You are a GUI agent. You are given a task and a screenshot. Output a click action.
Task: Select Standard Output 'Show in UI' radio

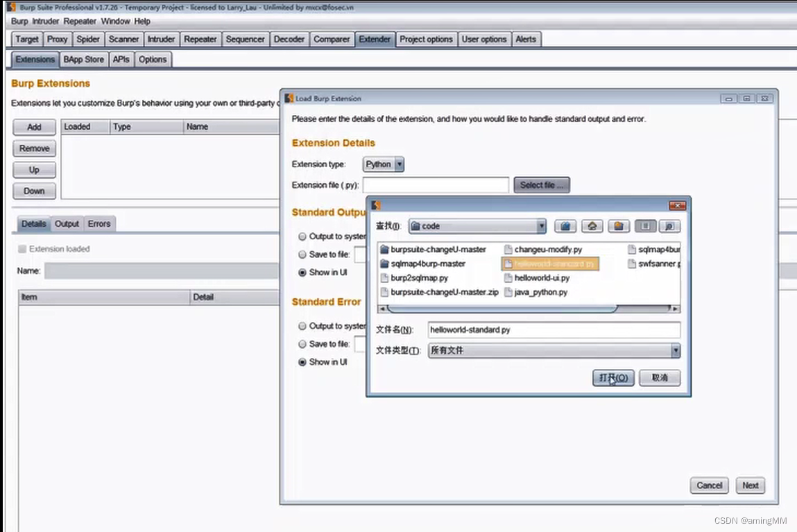[302, 273]
